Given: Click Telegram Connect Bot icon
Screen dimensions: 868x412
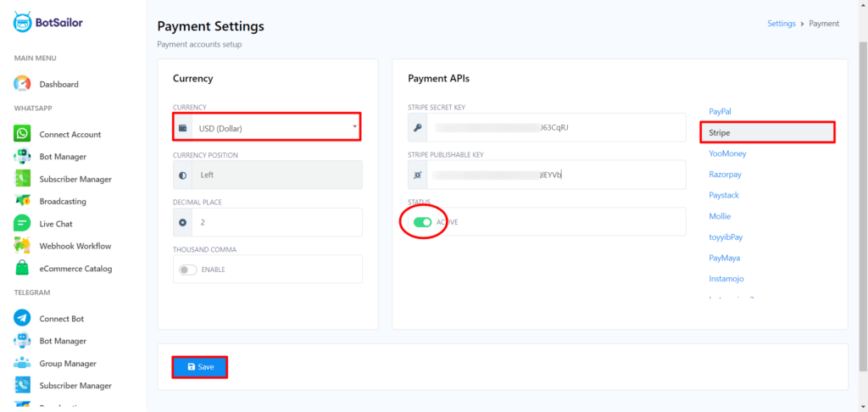Looking at the screenshot, I should tap(22, 319).
